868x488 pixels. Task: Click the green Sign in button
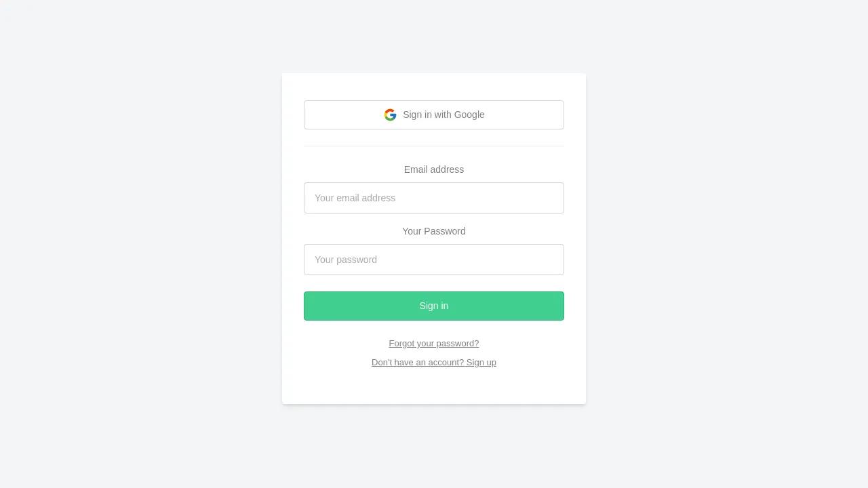point(434,306)
